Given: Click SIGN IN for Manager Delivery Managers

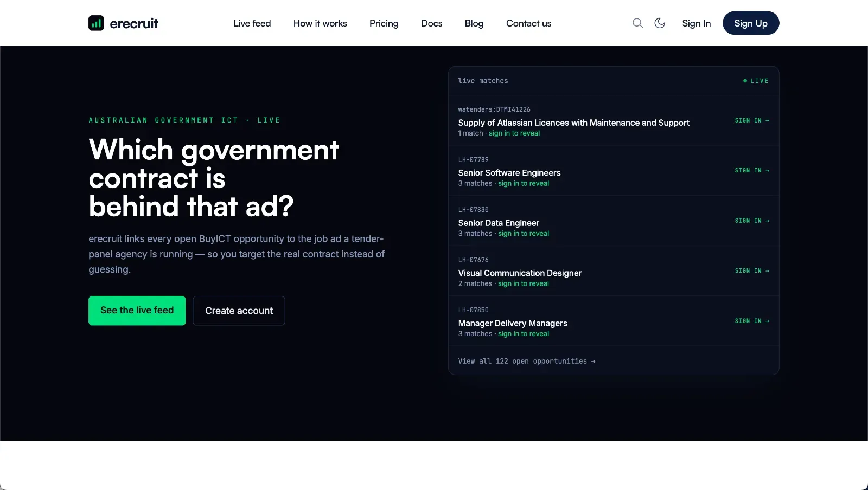Looking at the screenshot, I should (x=752, y=321).
